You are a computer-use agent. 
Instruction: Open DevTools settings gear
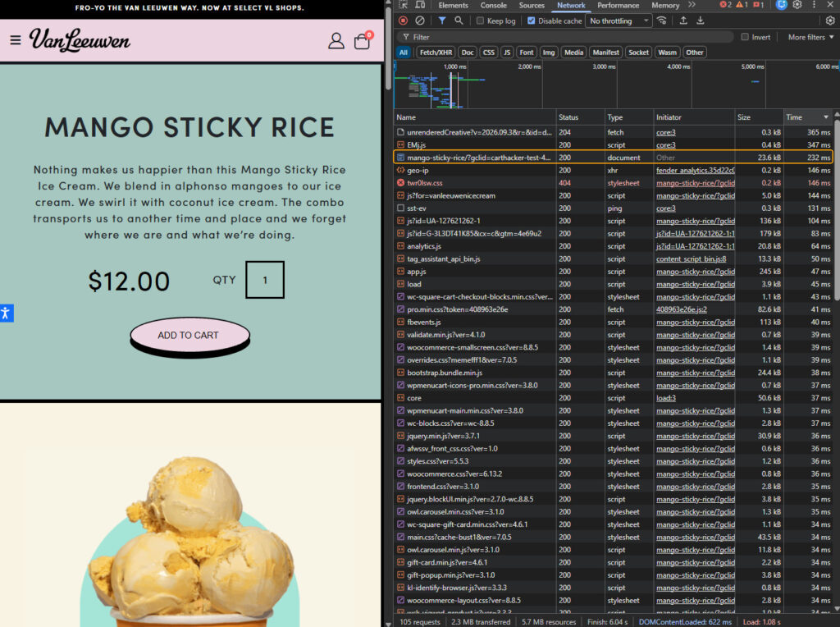pos(797,5)
